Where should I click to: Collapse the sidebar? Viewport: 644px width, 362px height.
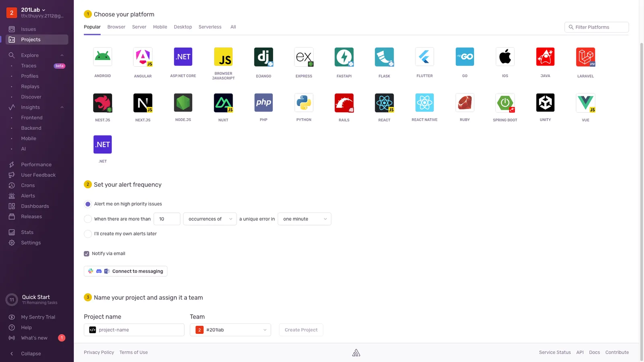[x=31, y=354]
